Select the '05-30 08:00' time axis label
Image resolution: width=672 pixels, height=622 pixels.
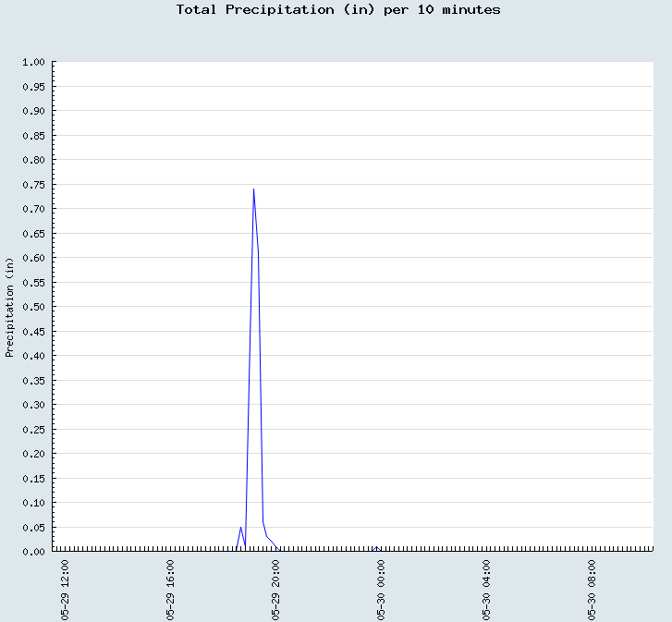point(593,589)
